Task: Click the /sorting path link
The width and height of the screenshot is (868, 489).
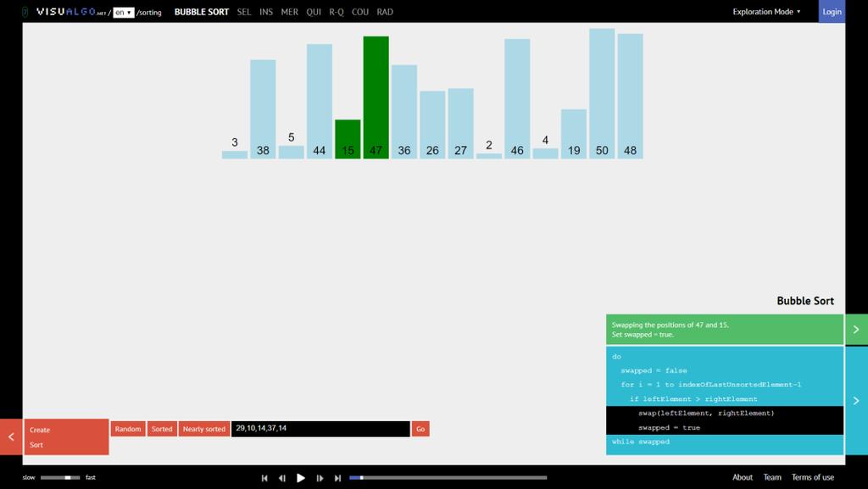Action: [149, 12]
